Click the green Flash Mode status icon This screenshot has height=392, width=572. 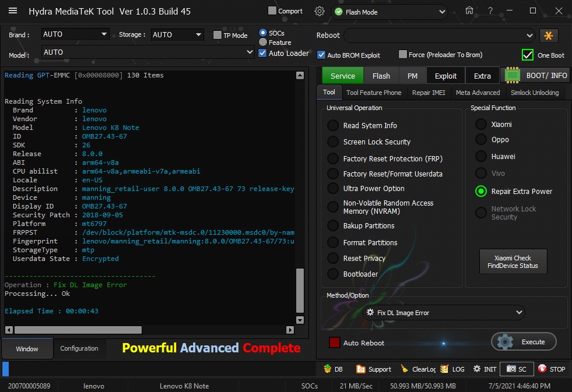click(339, 12)
